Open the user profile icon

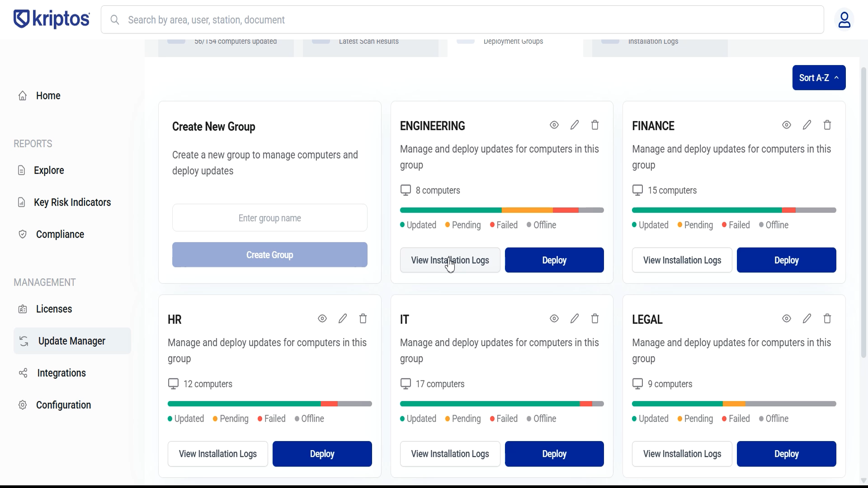(x=844, y=20)
